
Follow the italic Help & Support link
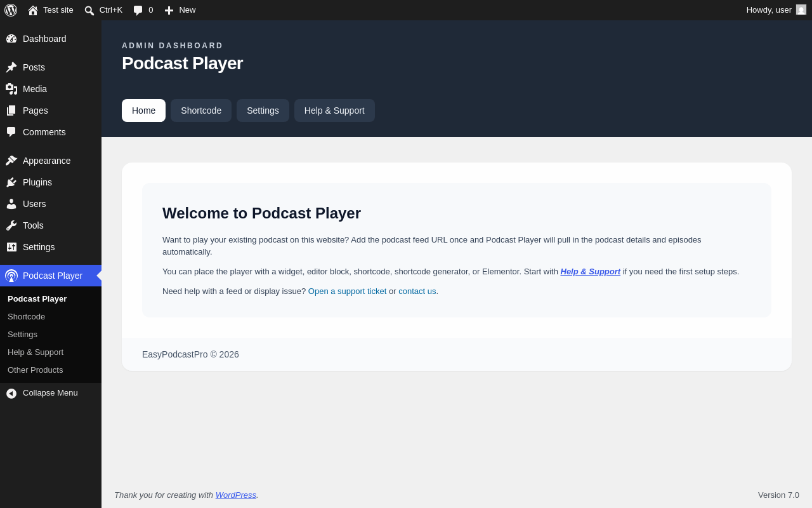(591, 272)
